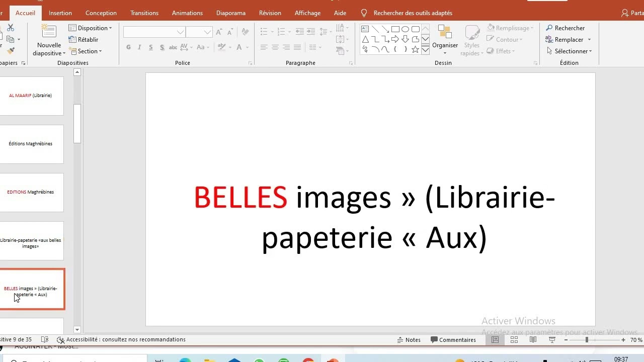Image resolution: width=644 pixels, height=362 pixels.
Task: Select the rounded rectangle shape
Action: (416, 29)
